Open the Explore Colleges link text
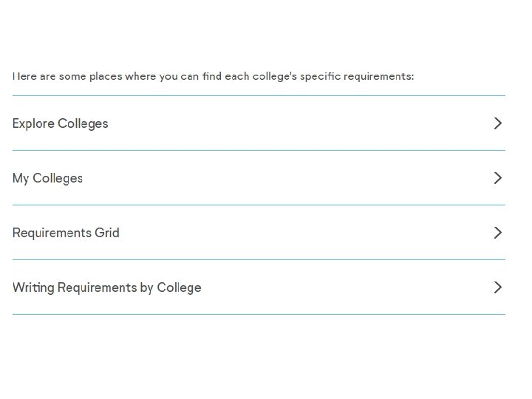 click(61, 123)
